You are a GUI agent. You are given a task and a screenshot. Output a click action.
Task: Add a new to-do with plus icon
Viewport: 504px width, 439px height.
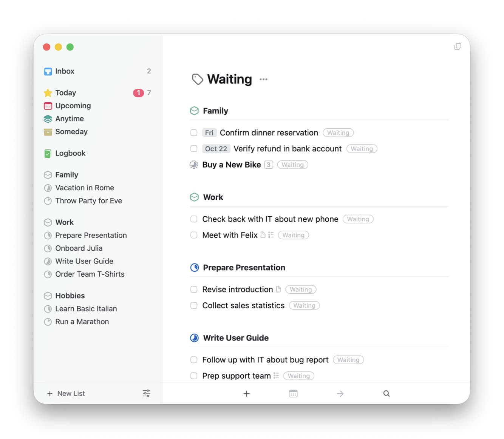tap(246, 393)
